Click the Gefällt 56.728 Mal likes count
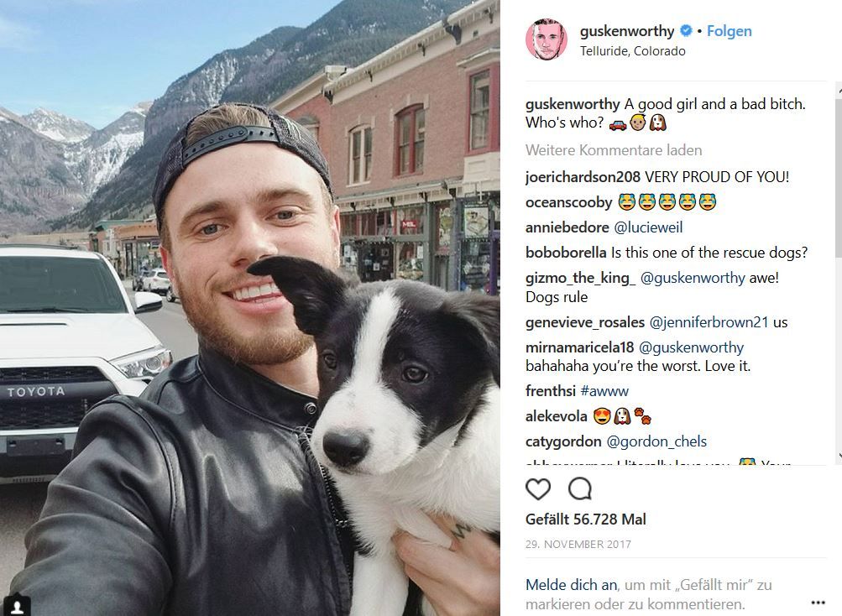This screenshot has width=842, height=616. tap(585, 519)
